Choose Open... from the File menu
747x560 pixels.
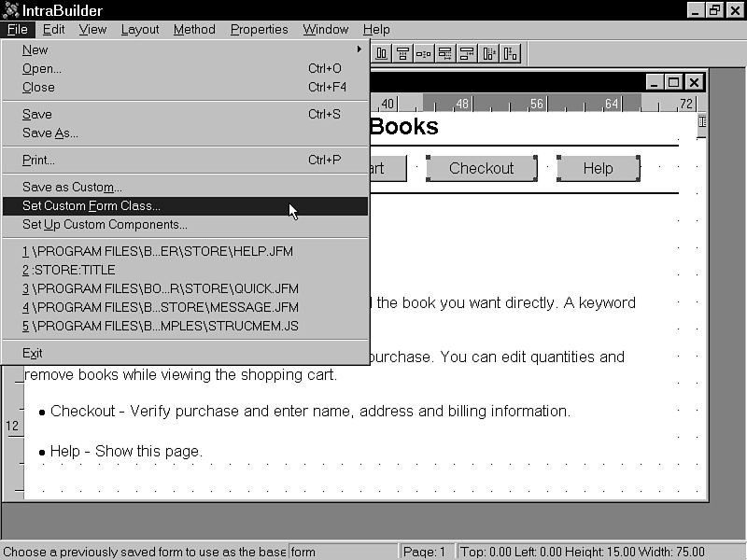tap(42, 68)
